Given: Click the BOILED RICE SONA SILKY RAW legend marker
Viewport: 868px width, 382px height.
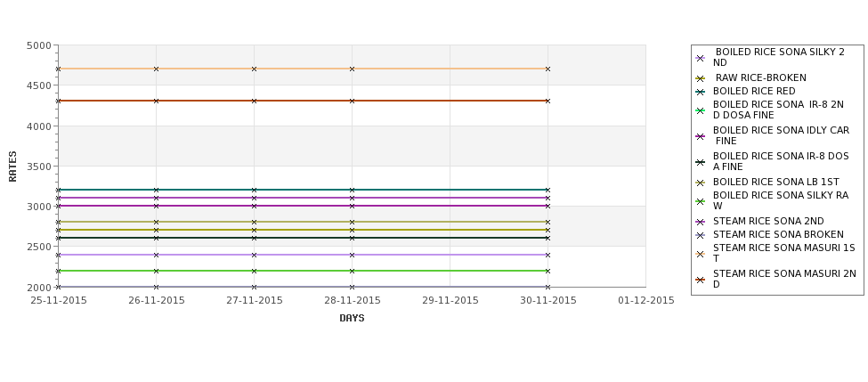Looking at the screenshot, I should tap(701, 201).
